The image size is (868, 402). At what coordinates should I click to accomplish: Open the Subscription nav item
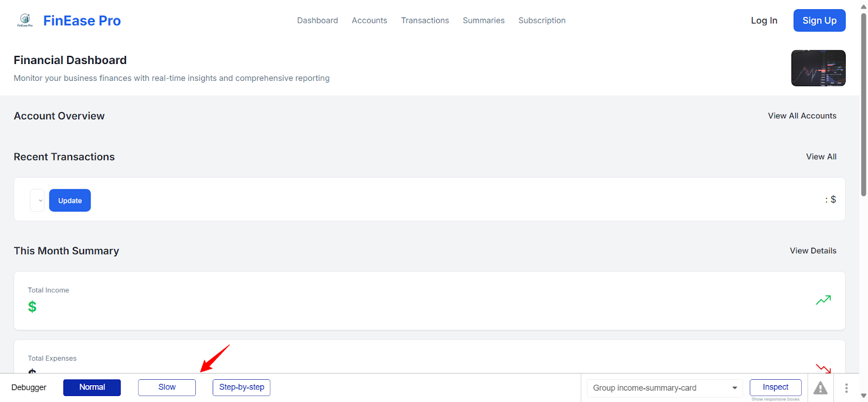[542, 21]
